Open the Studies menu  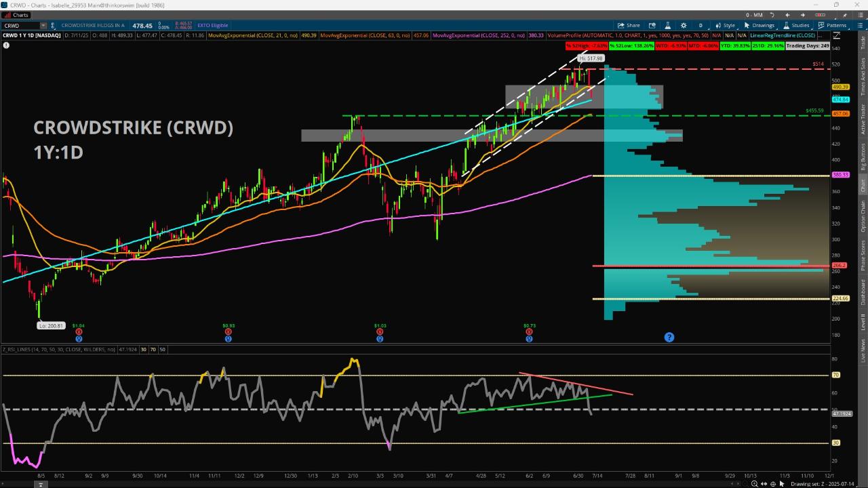[x=796, y=26]
